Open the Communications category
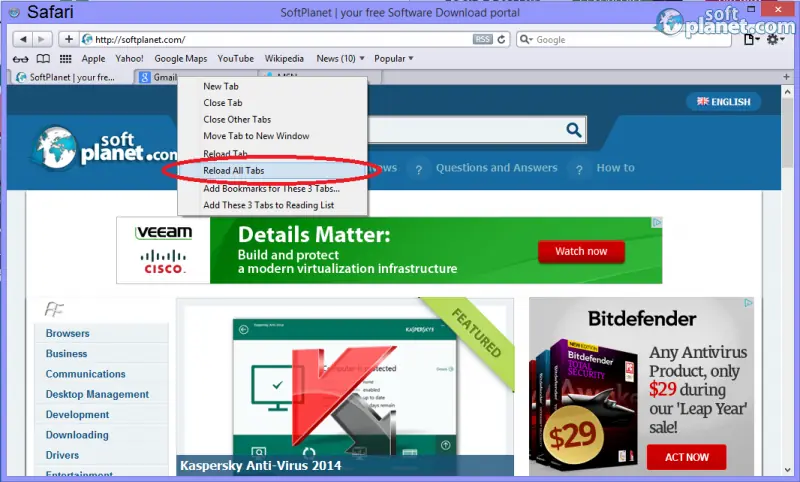Viewport: 800px width, 482px height. click(x=85, y=374)
